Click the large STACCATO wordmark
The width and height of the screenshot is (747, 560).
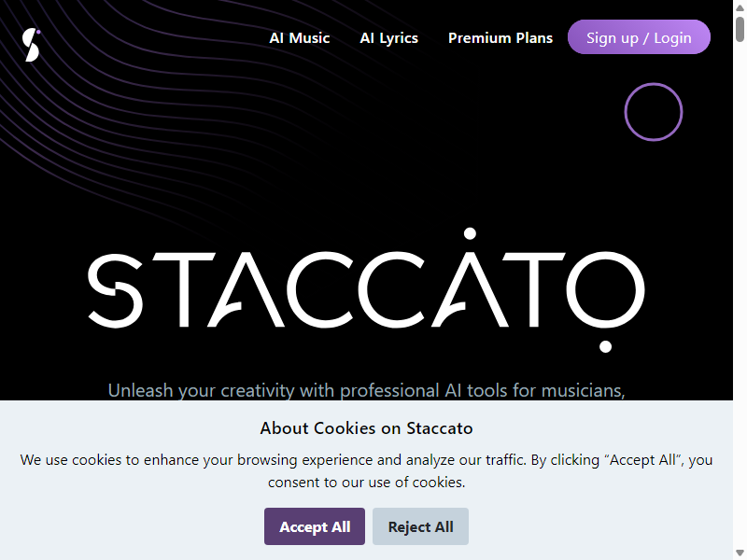[x=366, y=290]
